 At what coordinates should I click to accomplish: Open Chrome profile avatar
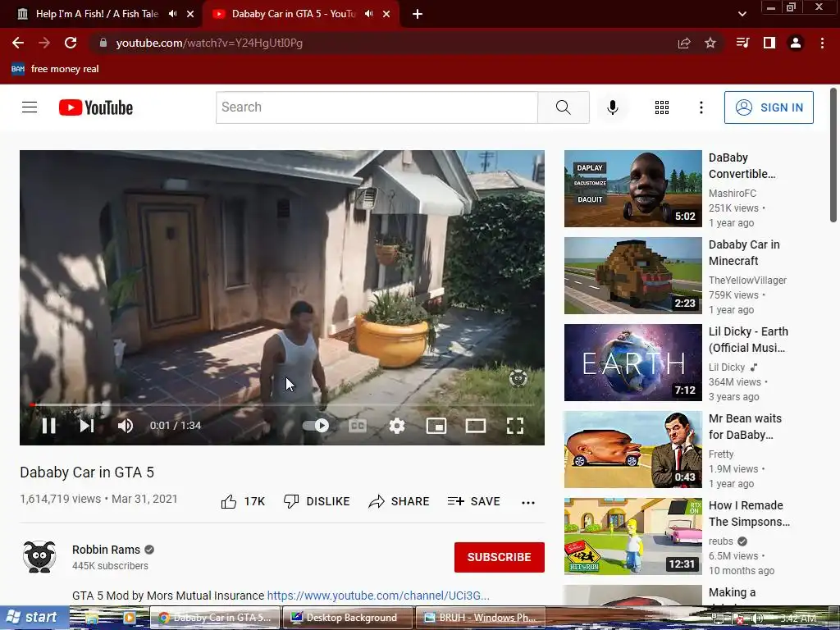coord(796,43)
